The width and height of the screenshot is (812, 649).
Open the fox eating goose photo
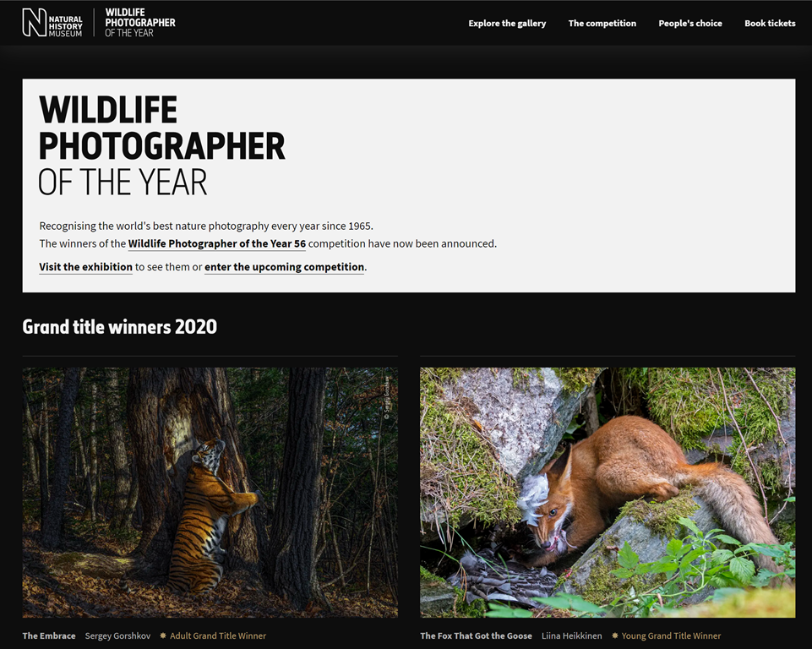coord(607,492)
